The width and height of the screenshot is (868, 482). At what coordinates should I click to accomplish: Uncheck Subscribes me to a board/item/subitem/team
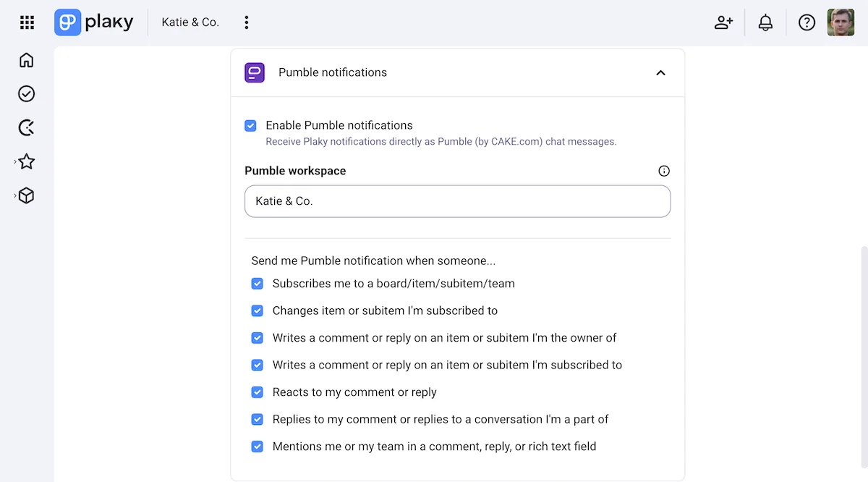tap(257, 284)
